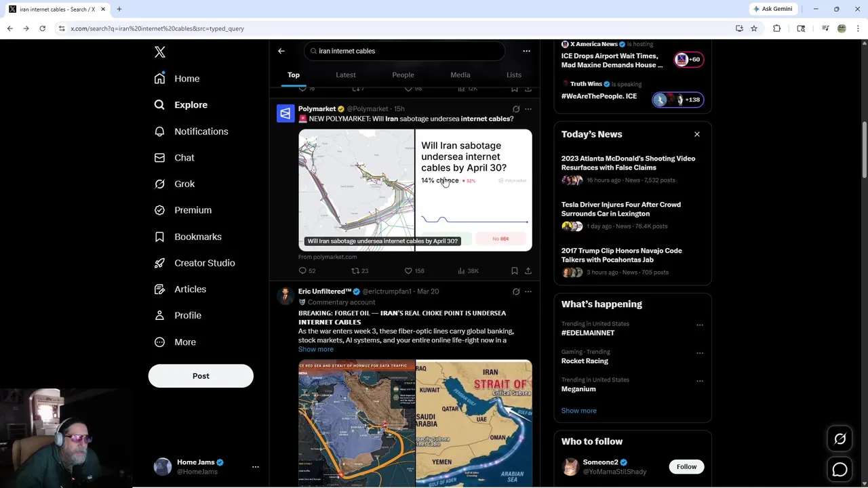
Task: Open options for Rocket Racing trend
Action: pyautogui.click(x=700, y=353)
